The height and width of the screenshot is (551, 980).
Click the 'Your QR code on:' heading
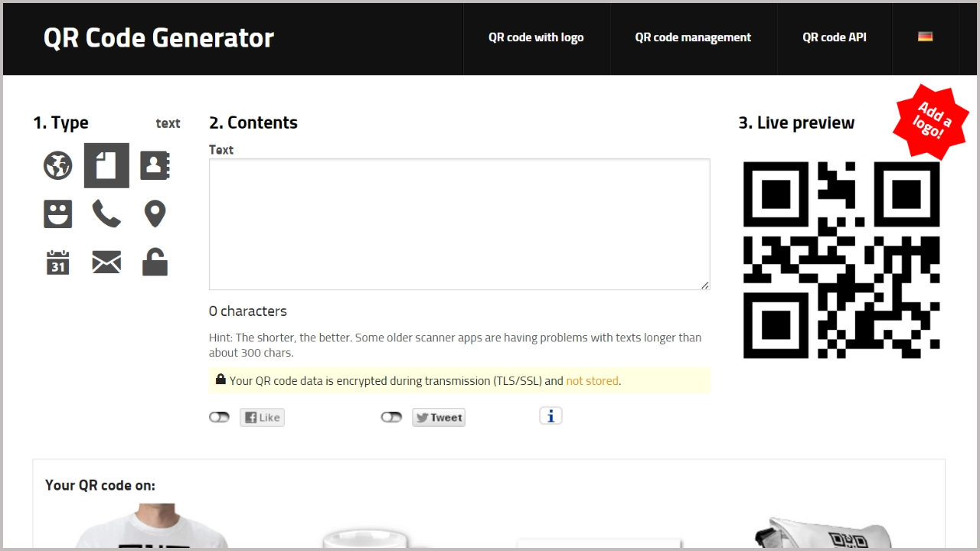[100, 485]
